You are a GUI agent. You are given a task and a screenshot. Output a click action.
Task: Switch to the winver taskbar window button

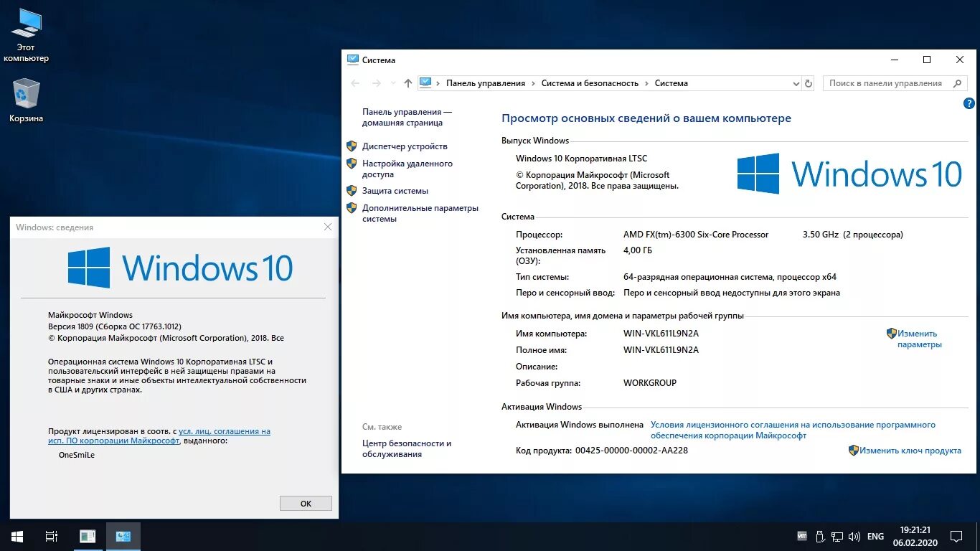click(88, 536)
